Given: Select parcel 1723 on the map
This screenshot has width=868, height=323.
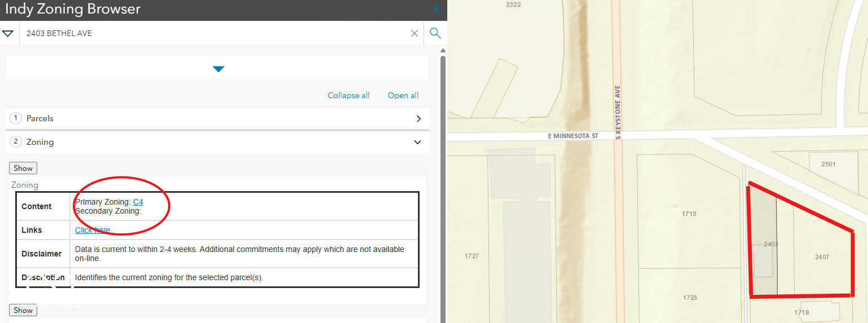Looking at the screenshot, I should coord(689,298).
